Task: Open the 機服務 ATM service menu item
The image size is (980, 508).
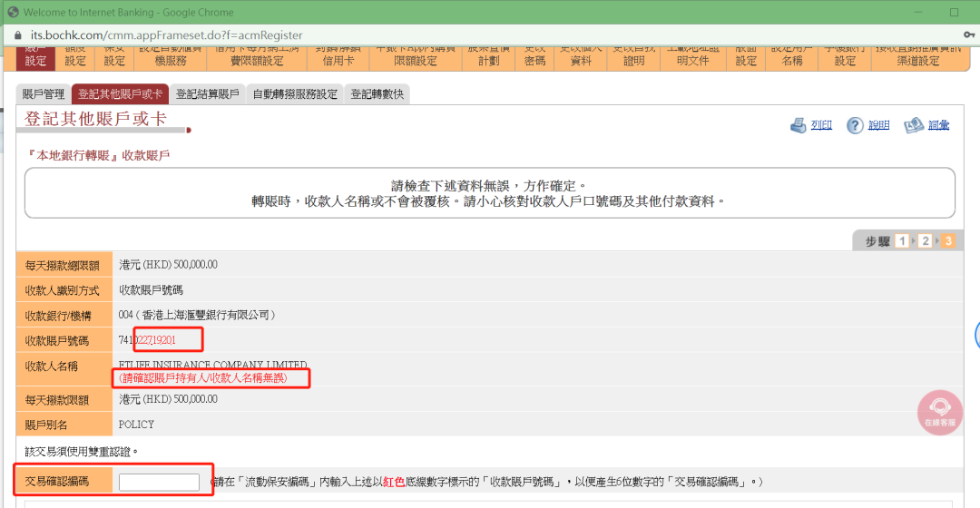Action: tap(171, 58)
